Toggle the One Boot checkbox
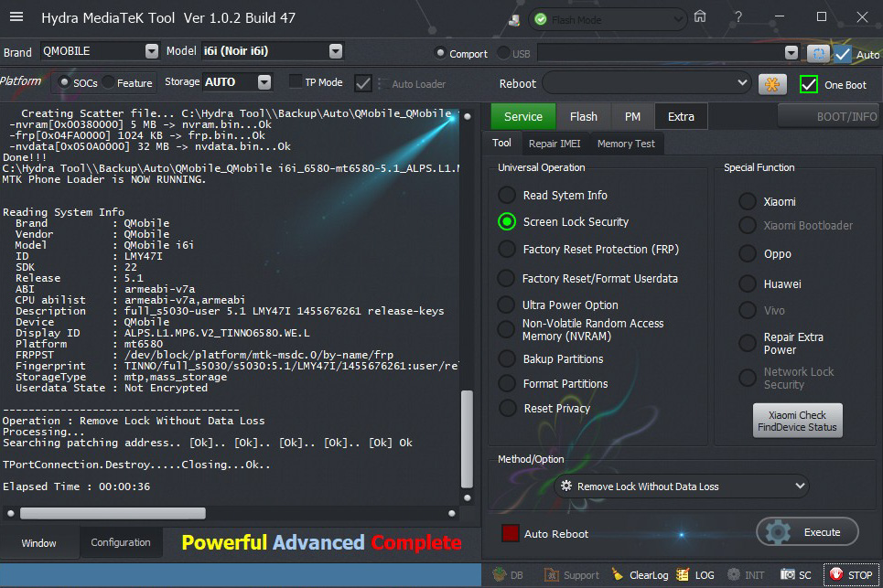The width and height of the screenshot is (883, 588). (809, 84)
